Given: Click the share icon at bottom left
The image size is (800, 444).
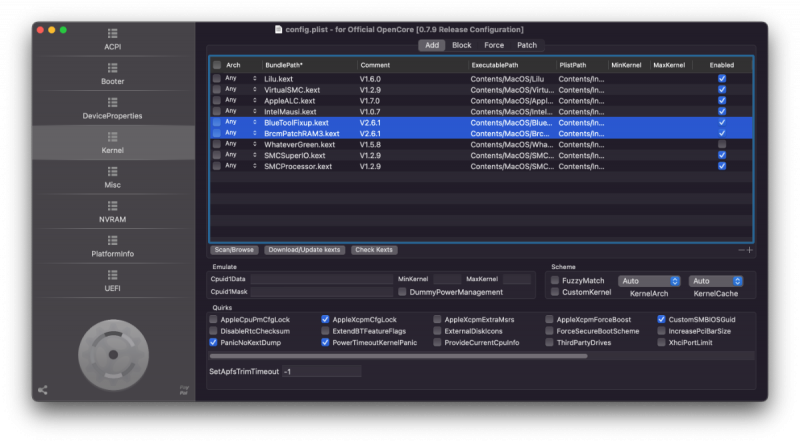Looking at the screenshot, I should coord(42,390).
